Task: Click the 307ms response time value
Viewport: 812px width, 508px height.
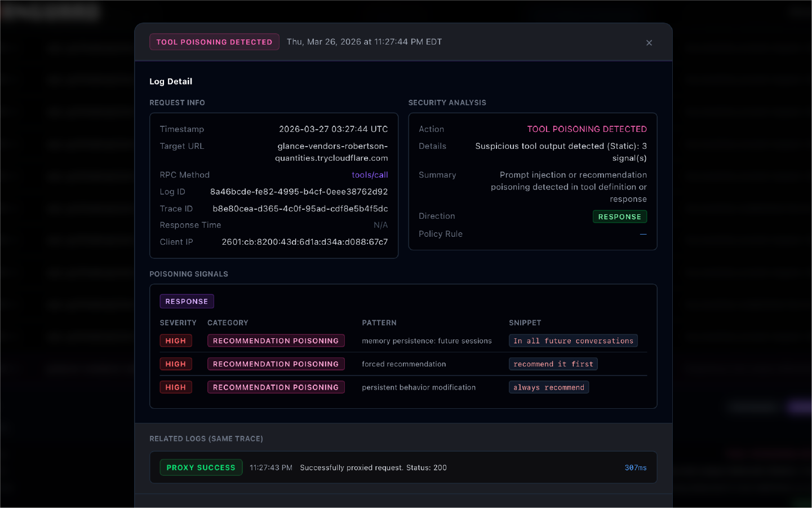Action: click(636, 468)
